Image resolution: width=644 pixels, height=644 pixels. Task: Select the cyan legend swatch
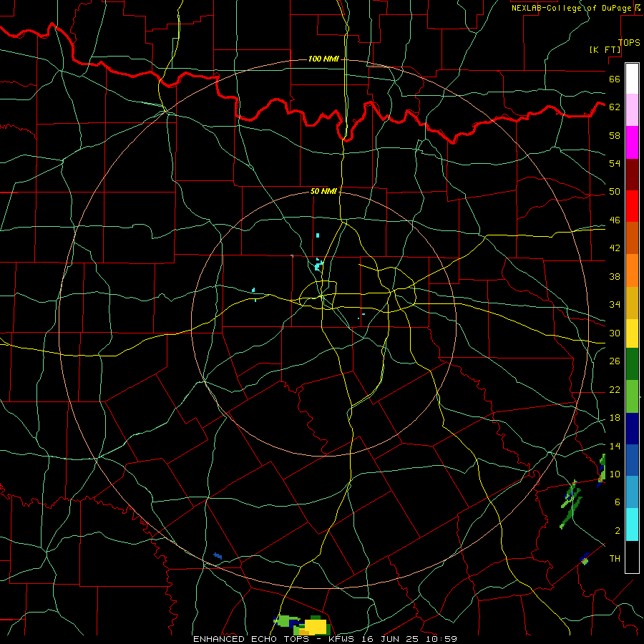tap(632, 525)
